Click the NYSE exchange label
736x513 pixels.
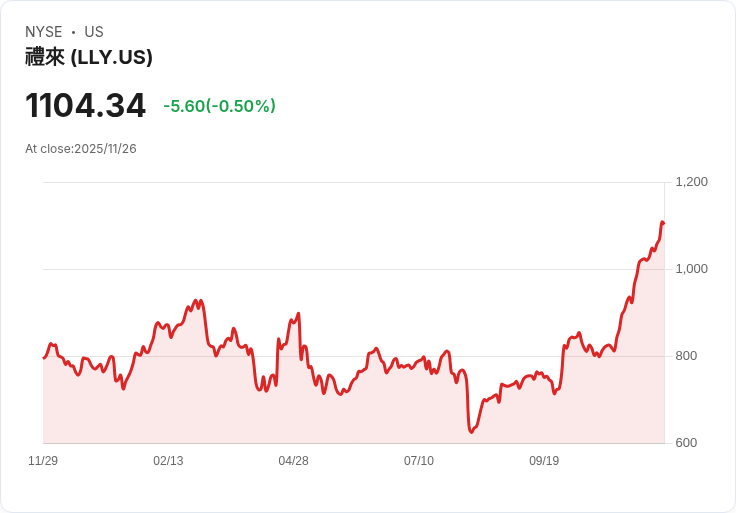coord(43,32)
